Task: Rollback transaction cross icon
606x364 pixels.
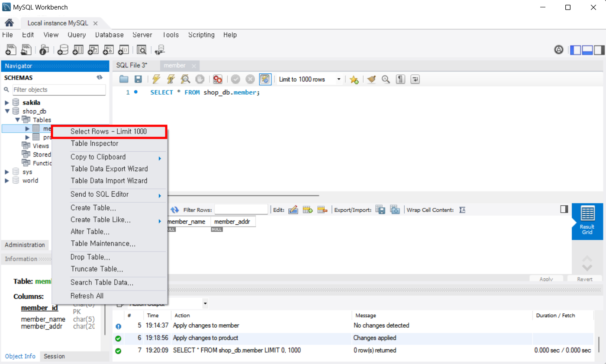Action: point(250,79)
